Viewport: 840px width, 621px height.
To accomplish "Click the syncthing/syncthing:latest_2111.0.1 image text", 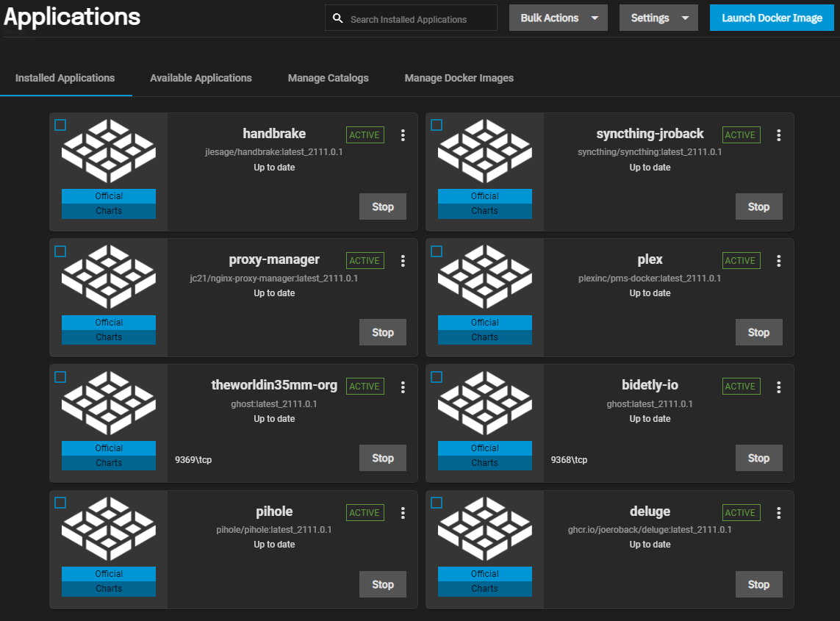I will point(649,152).
